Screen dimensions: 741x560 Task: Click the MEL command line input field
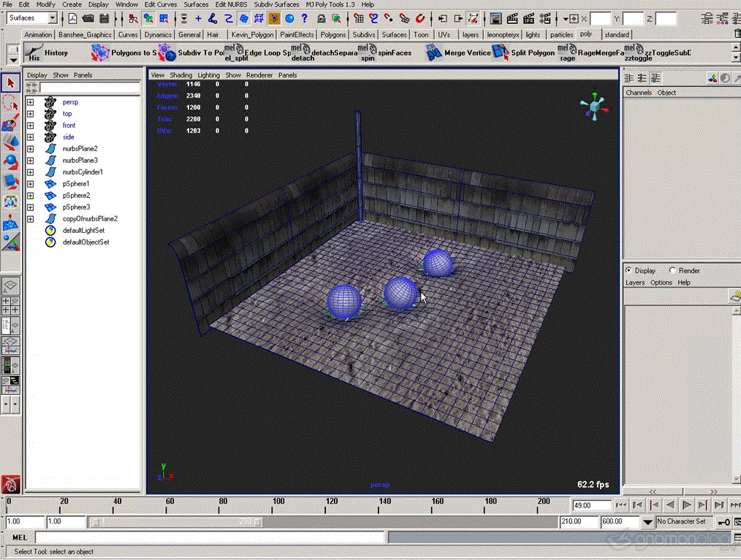point(208,538)
